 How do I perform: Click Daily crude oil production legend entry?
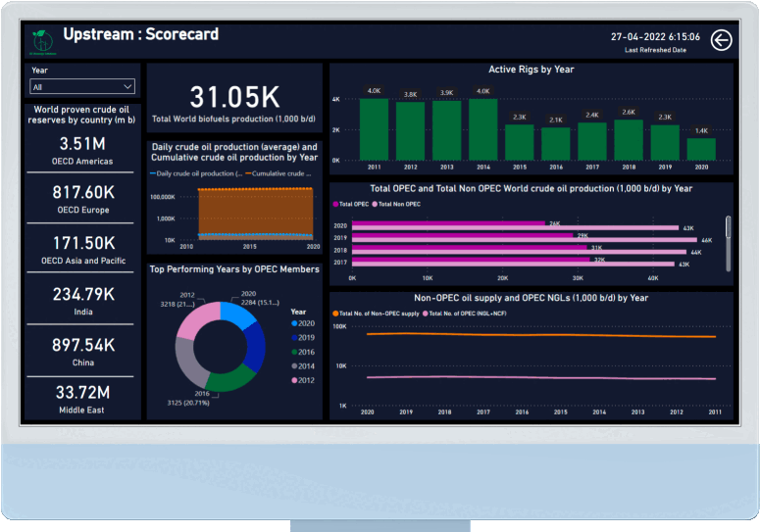196,173
